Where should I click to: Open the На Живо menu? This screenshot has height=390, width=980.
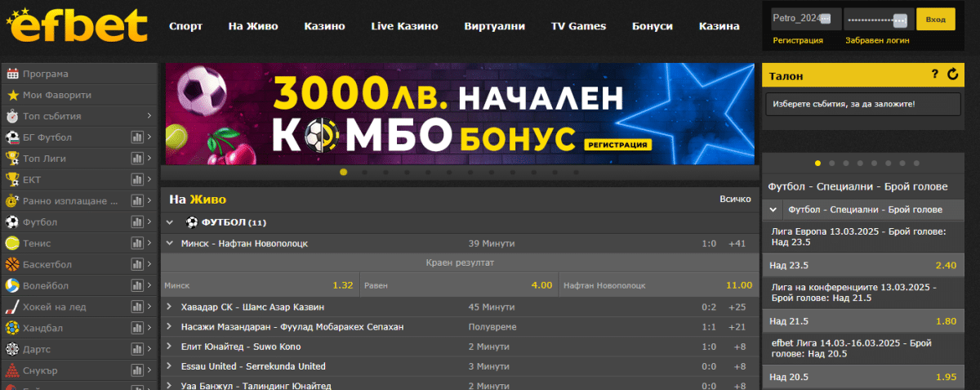click(x=253, y=26)
